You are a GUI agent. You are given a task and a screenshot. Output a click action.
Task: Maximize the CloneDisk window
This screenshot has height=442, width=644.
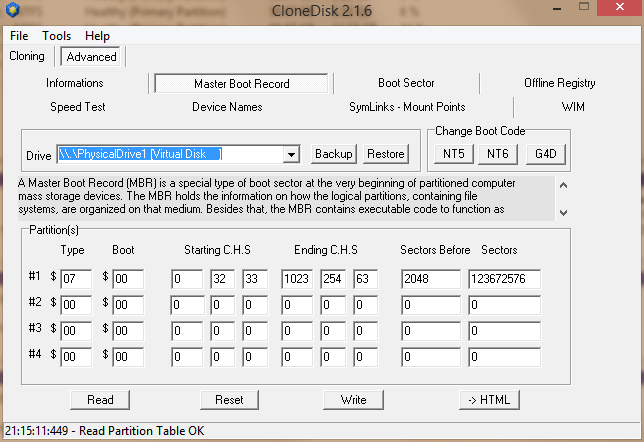[584, 7]
